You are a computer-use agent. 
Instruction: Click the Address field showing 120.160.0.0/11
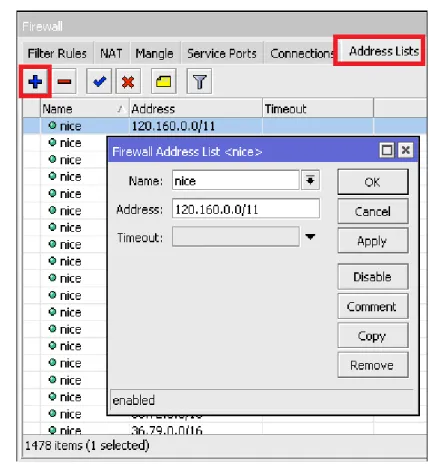click(x=246, y=209)
